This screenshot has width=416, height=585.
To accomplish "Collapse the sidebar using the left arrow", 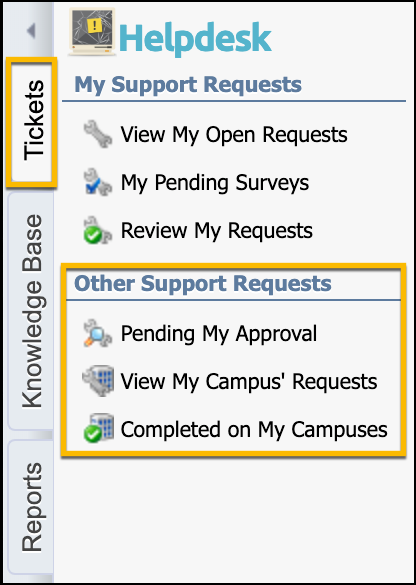I will point(31,31).
